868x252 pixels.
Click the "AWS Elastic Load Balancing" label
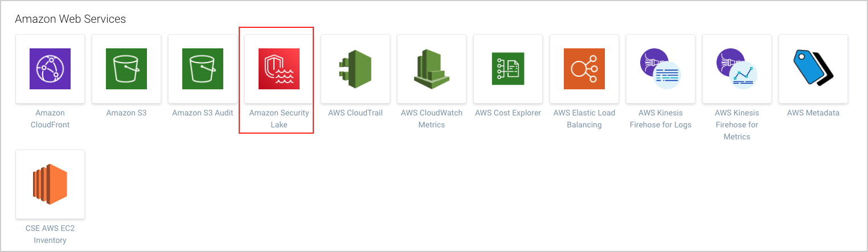coord(584,119)
